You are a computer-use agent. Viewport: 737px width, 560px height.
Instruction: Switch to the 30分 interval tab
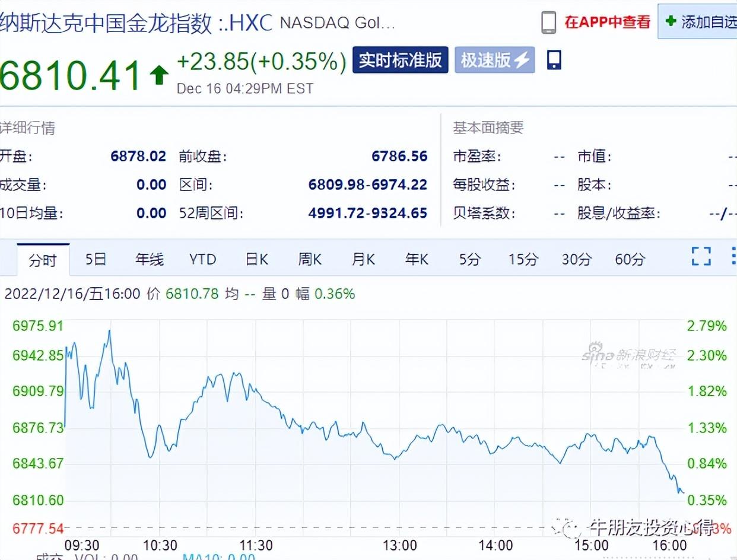(x=577, y=259)
